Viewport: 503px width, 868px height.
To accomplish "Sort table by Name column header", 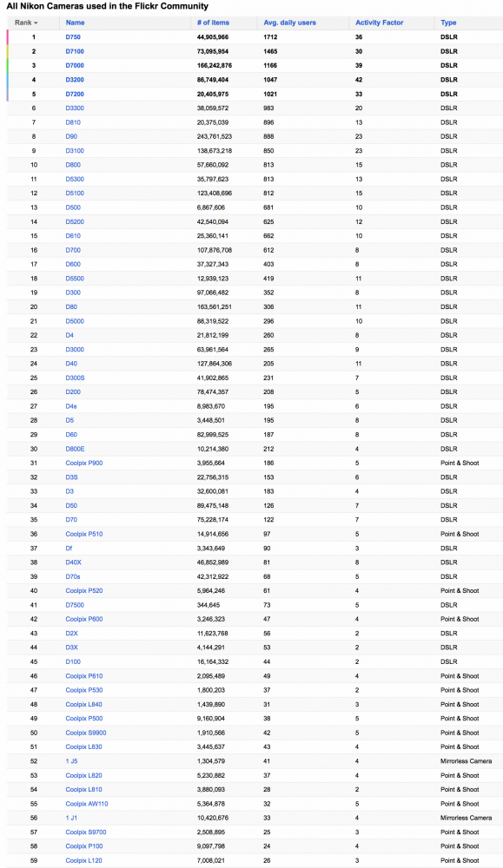I will click(x=76, y=23).
